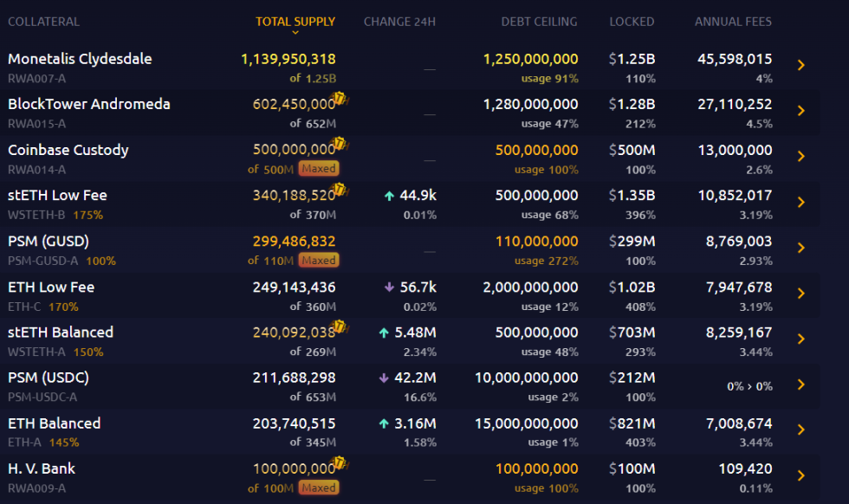The height and width of the screenshot is (504, 849).
Task: Click the Maxed badge in Coinbase Custody row
Action: pyautogui.click(x=318, y=169)
